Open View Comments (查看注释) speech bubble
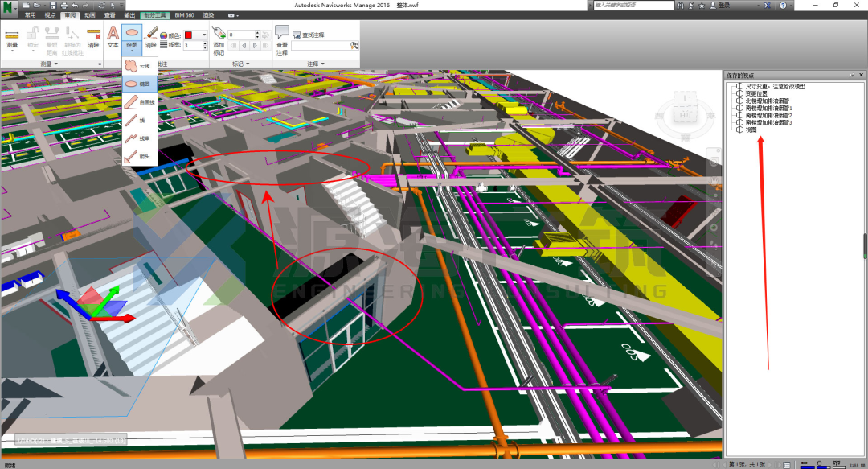 click(x=282, y=40)
